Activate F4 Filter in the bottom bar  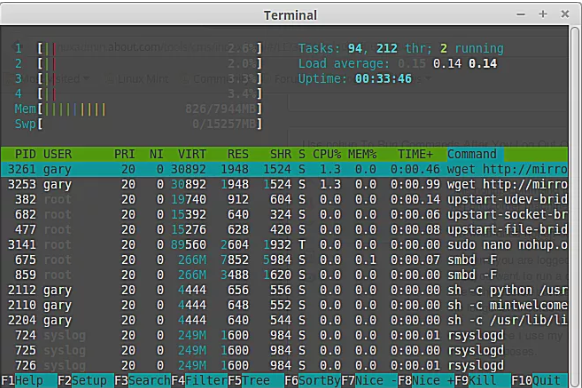coord(199,381)
